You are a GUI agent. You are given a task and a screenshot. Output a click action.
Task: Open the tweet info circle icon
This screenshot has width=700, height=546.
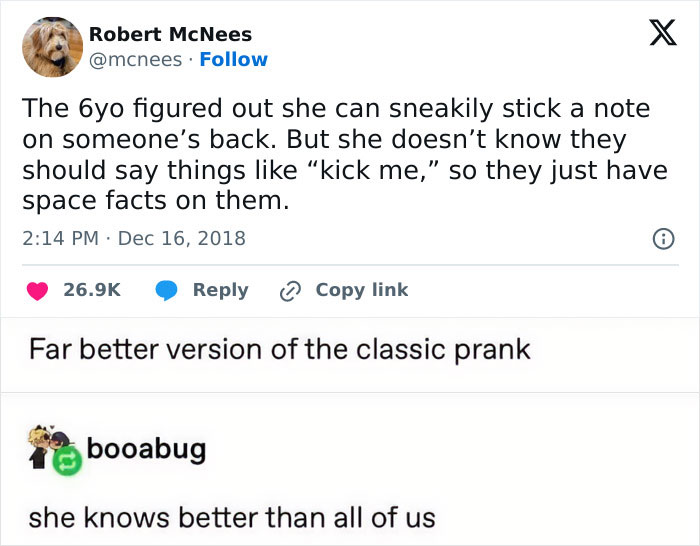[661, 239]
